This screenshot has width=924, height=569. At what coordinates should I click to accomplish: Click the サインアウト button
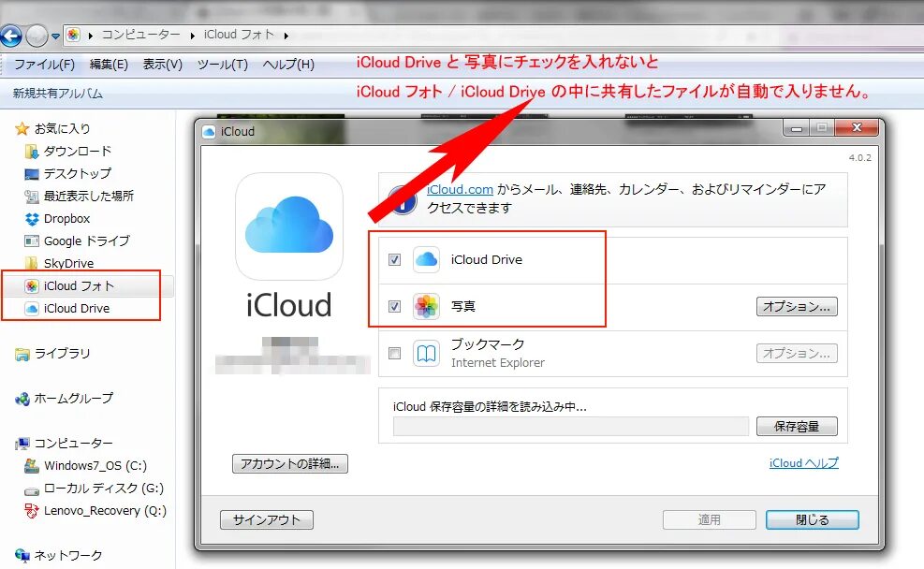267,519
